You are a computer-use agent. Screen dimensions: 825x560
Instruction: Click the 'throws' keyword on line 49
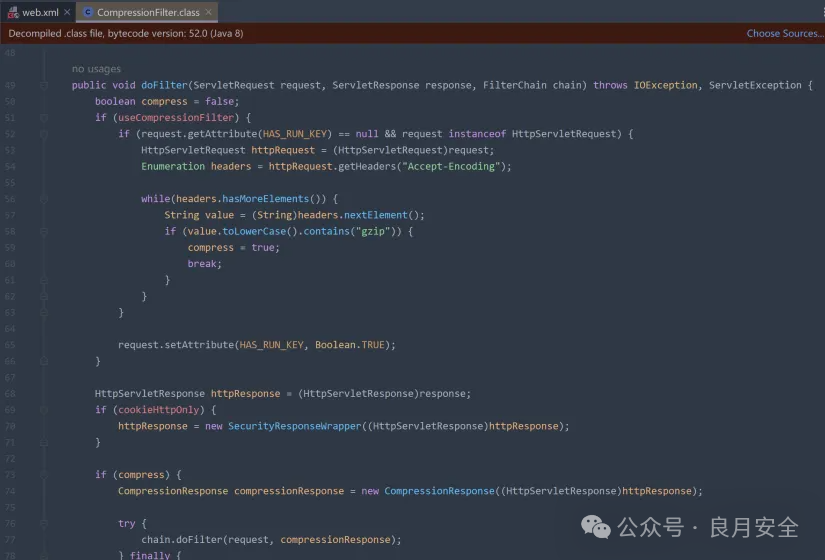(x=610, y=85)
